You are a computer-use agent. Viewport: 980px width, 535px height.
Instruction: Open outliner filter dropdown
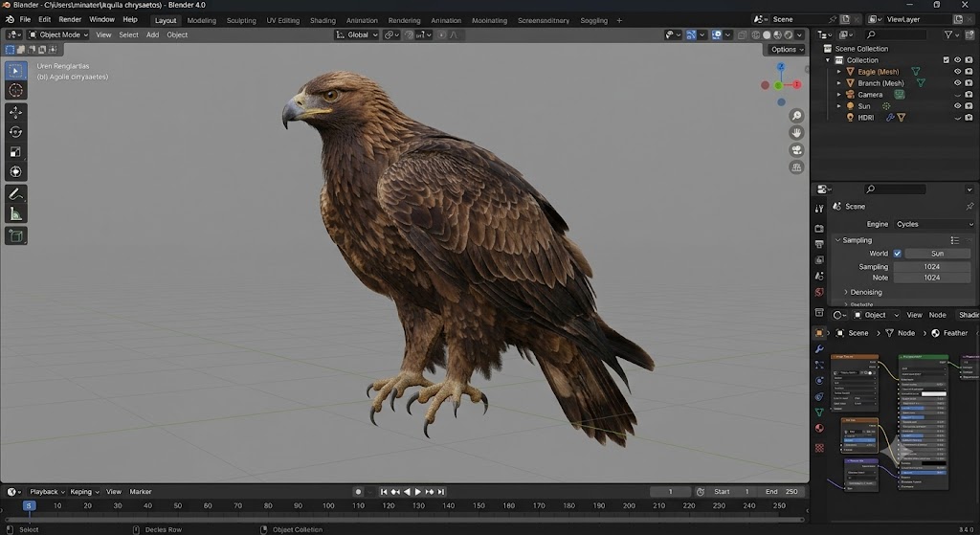coord(952,35)
